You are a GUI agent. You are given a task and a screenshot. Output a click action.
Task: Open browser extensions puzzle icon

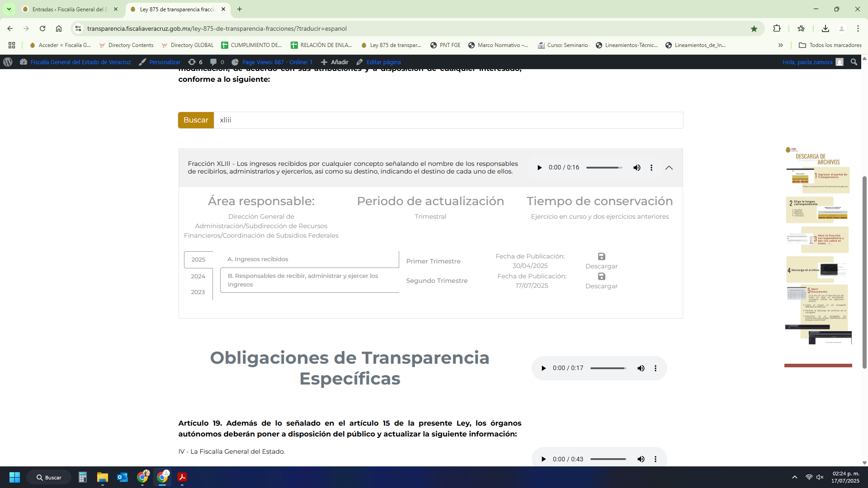coord(777,28)
